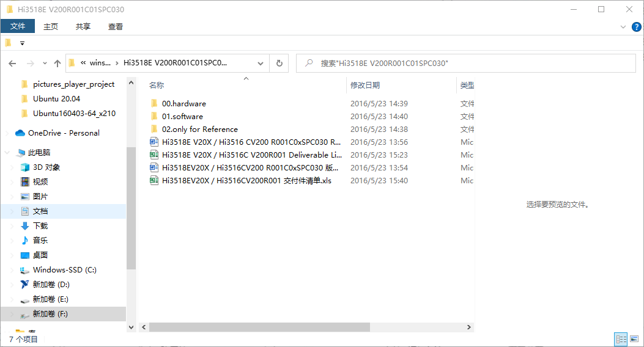The height and width of the screenshot is (347, 644).
Task: Refresh the current folder view
Action: [x=279, y=63]
